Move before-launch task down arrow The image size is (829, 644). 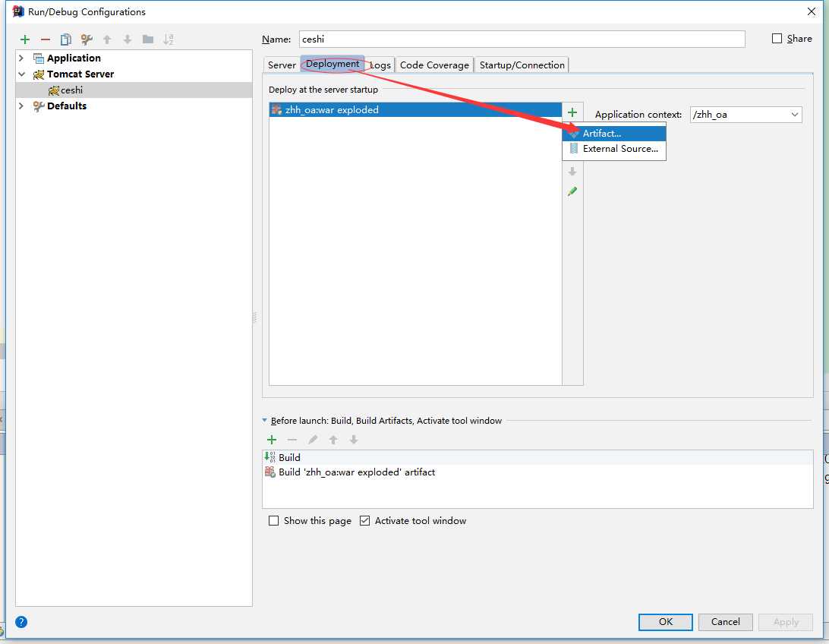point(354,440)
